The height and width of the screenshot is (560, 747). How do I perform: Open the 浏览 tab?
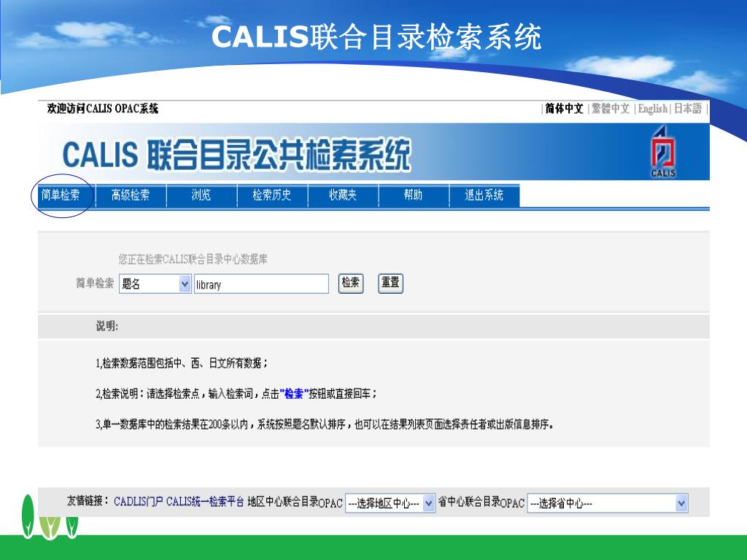tap(201, 195)
